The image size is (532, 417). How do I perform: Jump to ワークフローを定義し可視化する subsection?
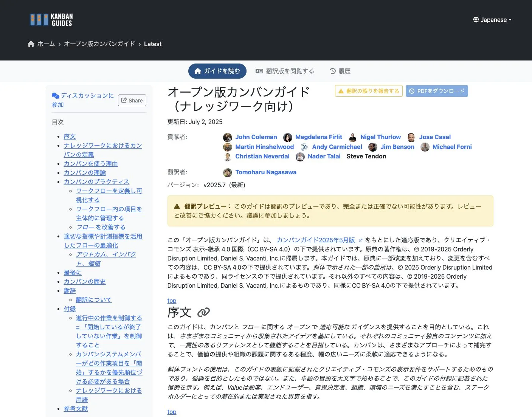[109, 195]
